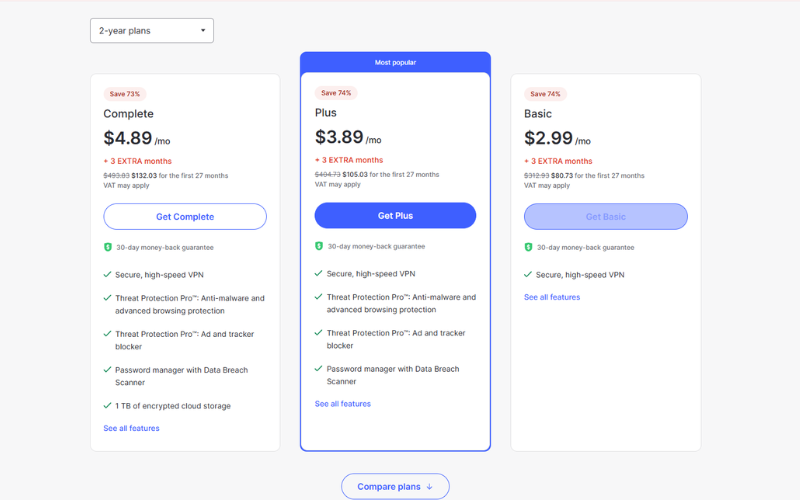Click Complete's Anti-malware checkmark
This screenshot has width=800, height=500.
pos(107,297)
